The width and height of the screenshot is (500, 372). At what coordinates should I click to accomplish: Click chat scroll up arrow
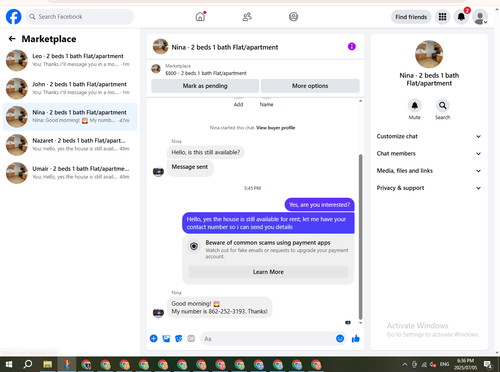click(360, 101)
